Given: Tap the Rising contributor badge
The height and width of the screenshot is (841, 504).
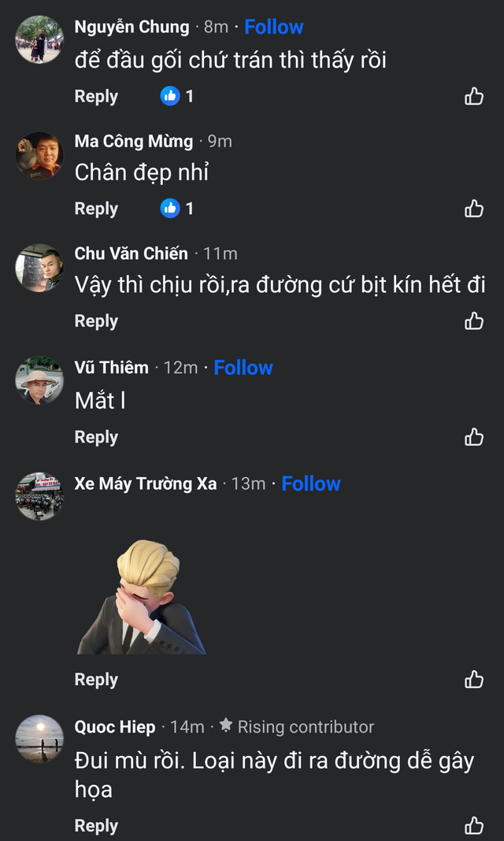Looking at the screenshot, I should click(x=296, y=727).
